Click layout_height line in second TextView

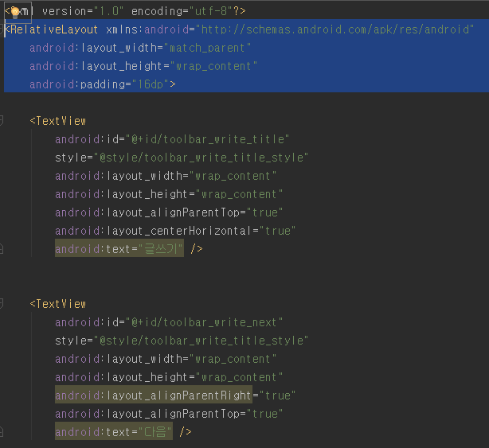(169, 377)
